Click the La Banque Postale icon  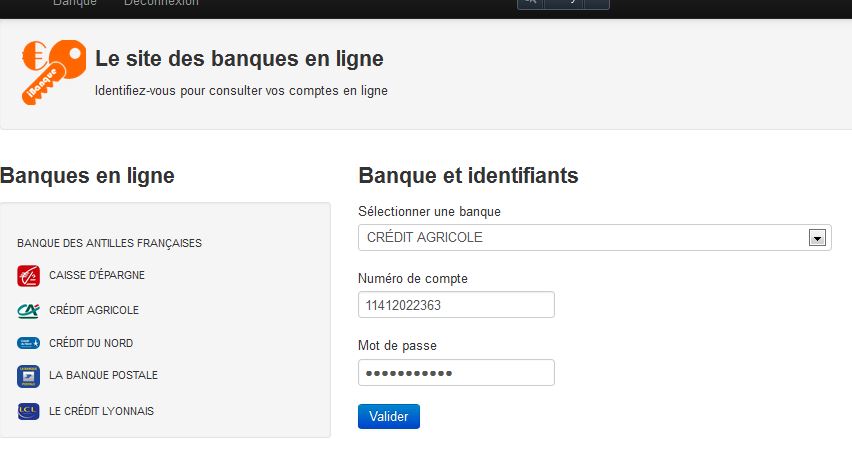point(28,376)
